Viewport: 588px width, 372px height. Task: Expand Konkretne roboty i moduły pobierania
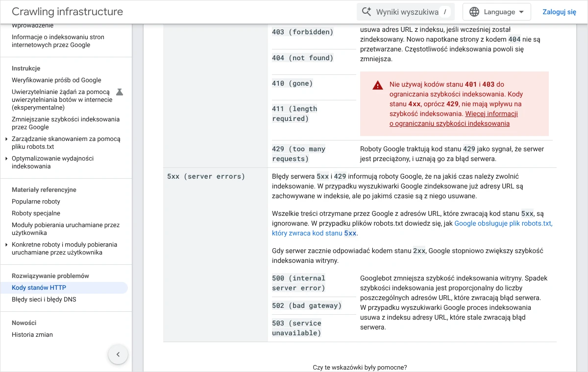pos(6,245)
